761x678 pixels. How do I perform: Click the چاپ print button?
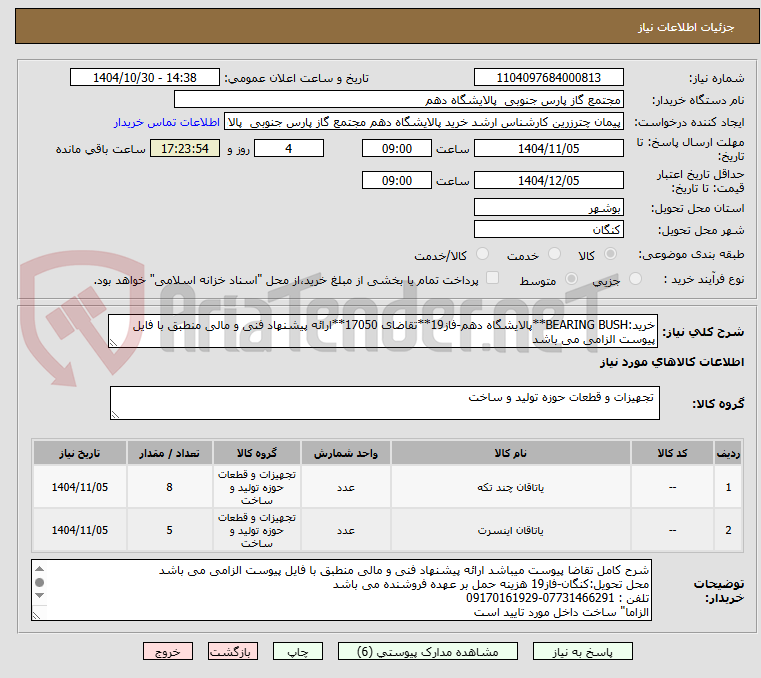tap(298, 651)
